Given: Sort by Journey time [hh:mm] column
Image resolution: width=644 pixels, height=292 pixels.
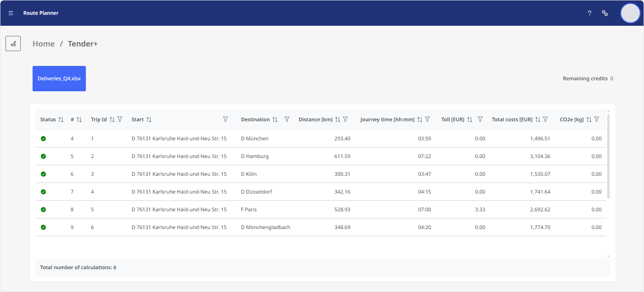Looking at the screenshot, I should pos(420,120).
